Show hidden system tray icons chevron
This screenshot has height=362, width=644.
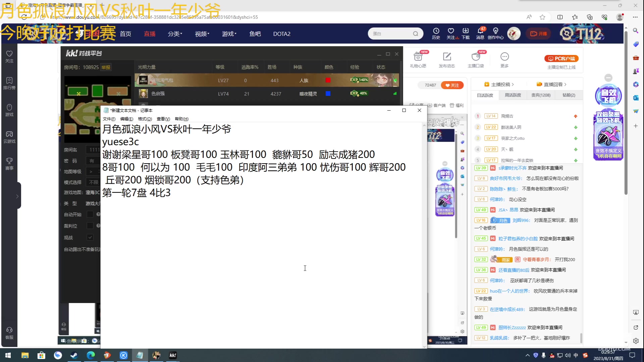coord(527,355)
